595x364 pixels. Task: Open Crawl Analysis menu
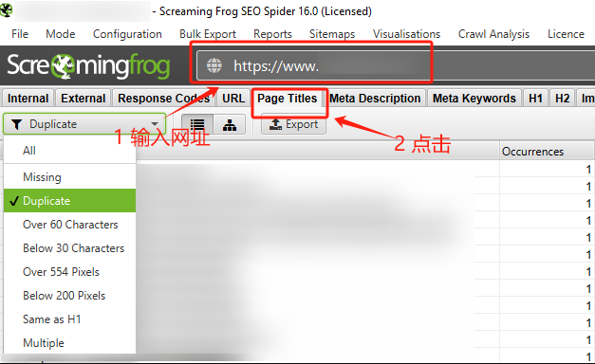click(493, 34)
